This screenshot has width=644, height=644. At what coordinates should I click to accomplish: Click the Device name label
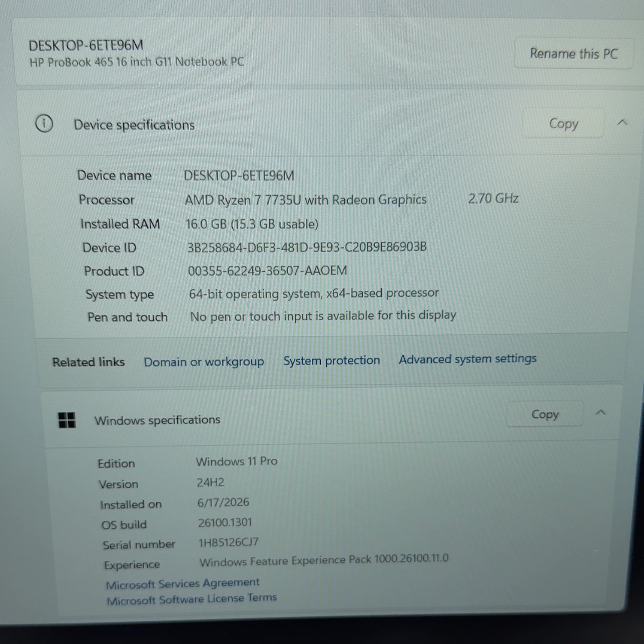(114, 176)
